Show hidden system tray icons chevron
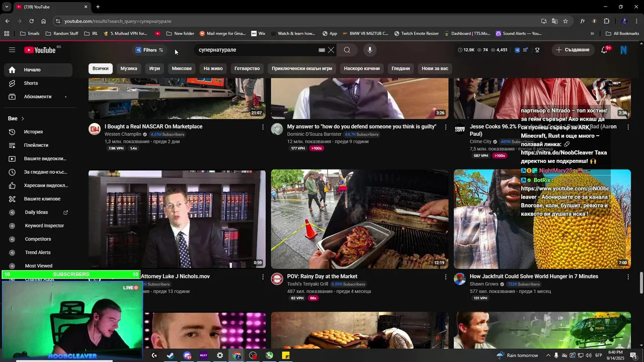Screen dimensions: 644x362 548,355
